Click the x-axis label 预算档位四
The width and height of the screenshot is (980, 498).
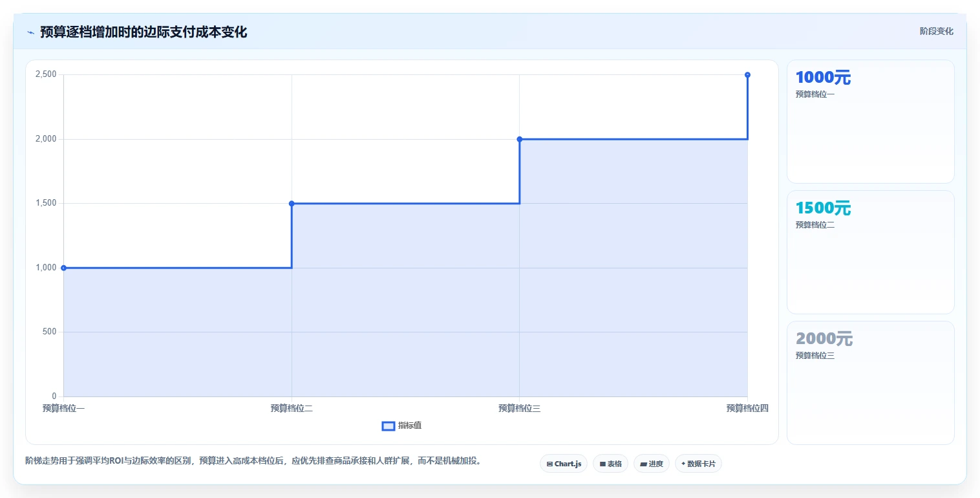pyautogui.click(x=747, y=408)
